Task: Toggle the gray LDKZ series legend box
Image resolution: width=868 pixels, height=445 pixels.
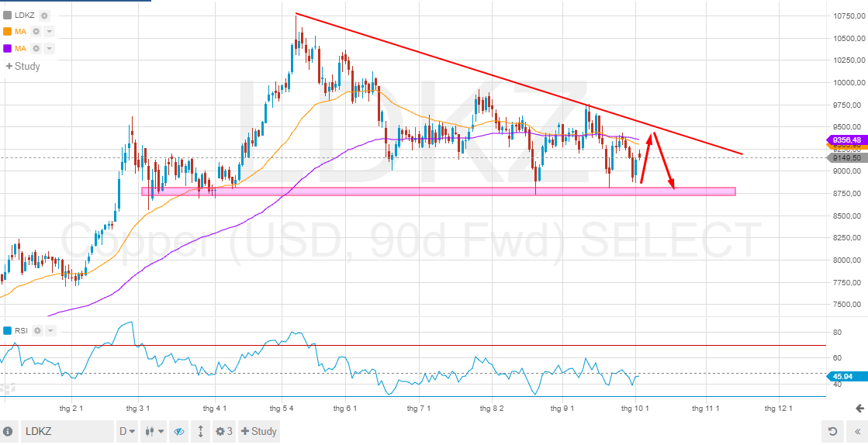Action: pos(8,16)
